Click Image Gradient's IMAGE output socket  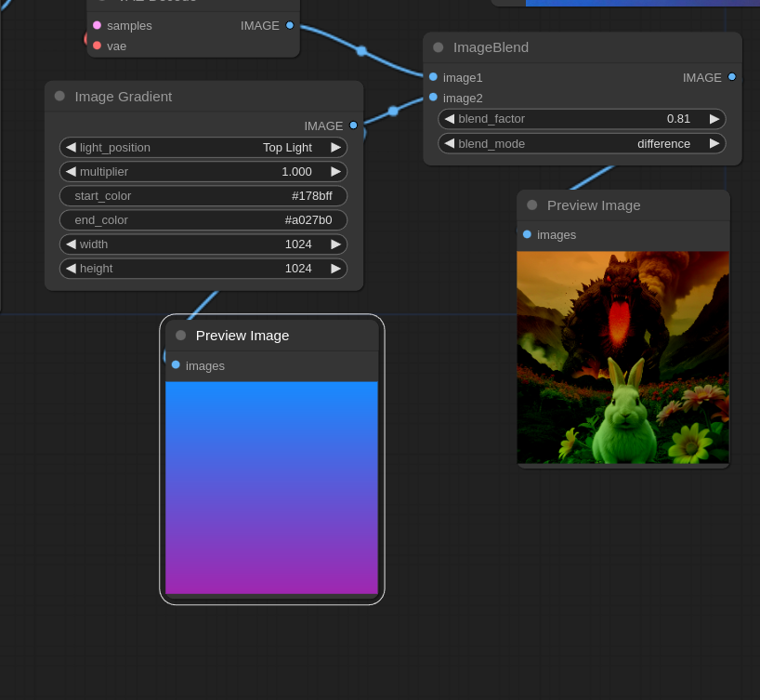coord(353,125)
